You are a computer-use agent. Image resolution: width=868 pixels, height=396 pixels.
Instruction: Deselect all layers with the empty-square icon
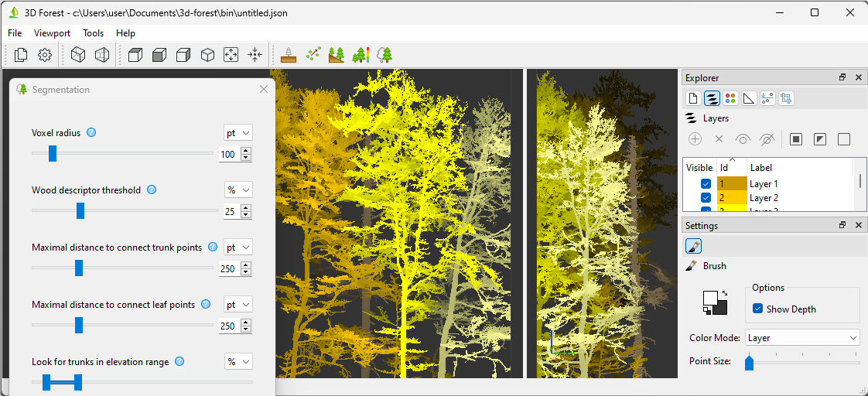[844, 139]
